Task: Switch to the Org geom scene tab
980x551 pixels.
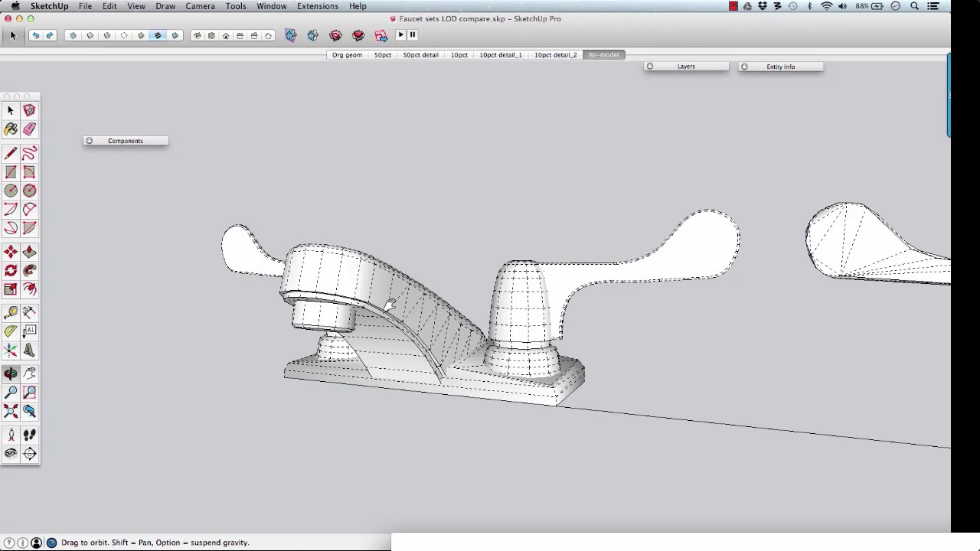Action: pyautogui.click(x=347, y=55)
